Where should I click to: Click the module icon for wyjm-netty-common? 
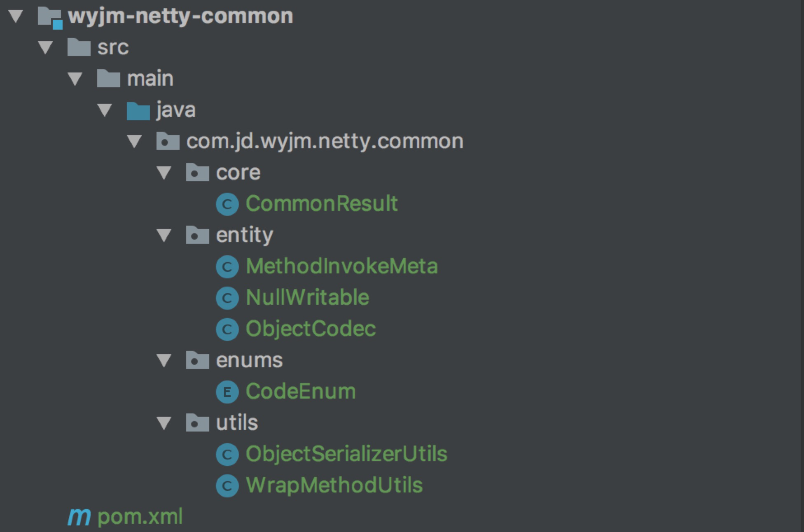[x=50, y=18]
